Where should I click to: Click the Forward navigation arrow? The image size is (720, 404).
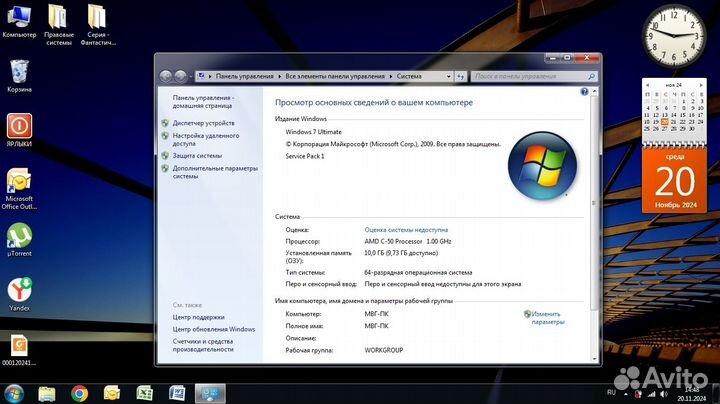(x=180, y=76)
